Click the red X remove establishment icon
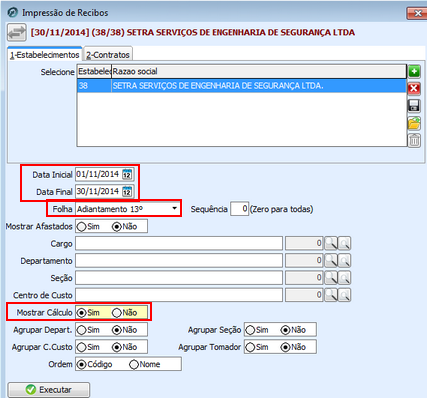The width and height of the screenshot is (427, 398). pos(414,89)
